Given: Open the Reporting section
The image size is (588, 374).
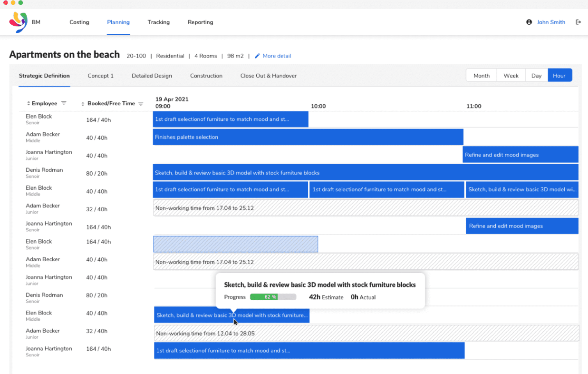Looking at the screenshot, I should point(200,22).
